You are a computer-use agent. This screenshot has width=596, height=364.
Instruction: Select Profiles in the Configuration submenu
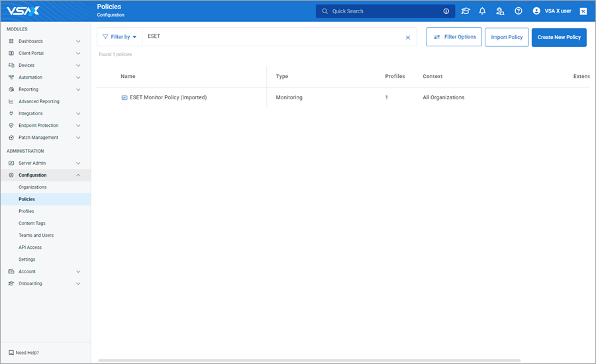point(26,211)
